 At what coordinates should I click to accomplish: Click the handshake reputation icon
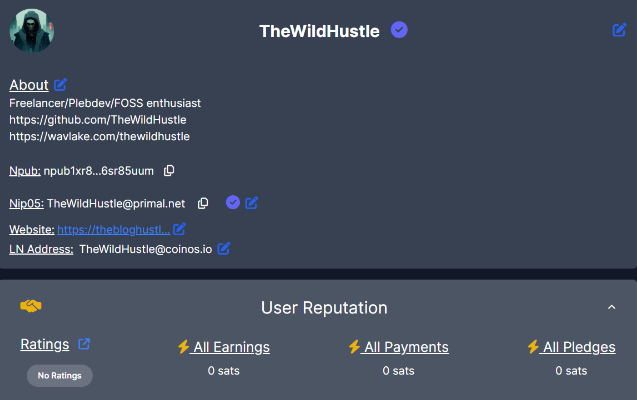coord(31,306)
